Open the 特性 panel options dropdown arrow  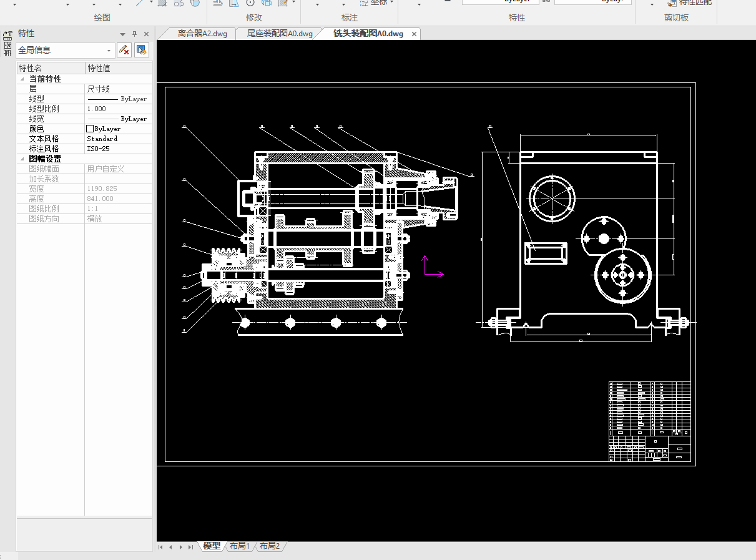tap(122, 34)
